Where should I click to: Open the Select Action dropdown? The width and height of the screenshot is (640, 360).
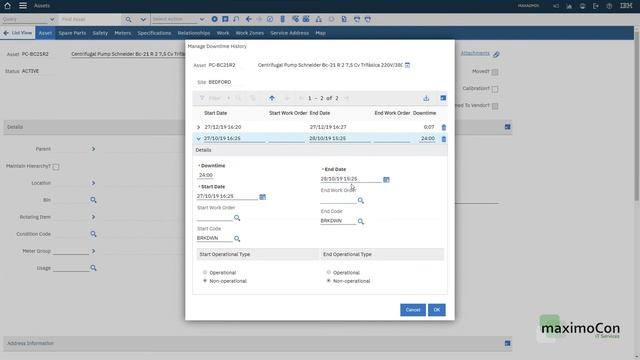click(x=202, y=19)
